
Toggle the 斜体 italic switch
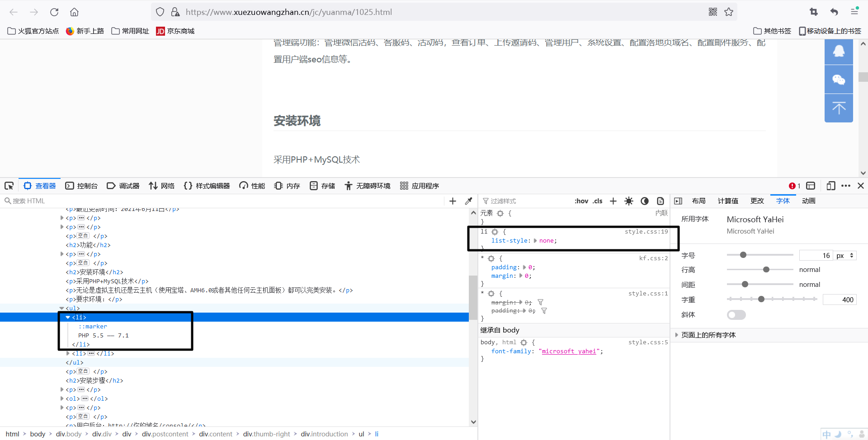coord(736,315)
